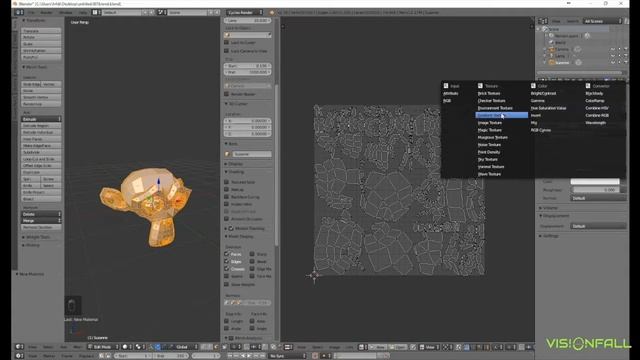Viewport: 640px width, 360px height.
Task: Open the Global orientation dropdown
Action: pos(183,347)
